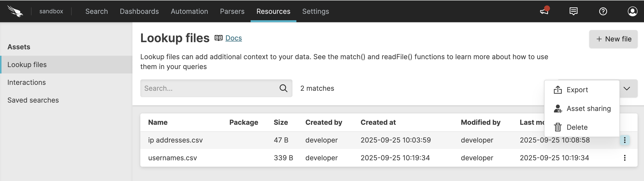Expand the chevron dropdown beside the filter bar
644x181 pixels.
click(627, 88)
